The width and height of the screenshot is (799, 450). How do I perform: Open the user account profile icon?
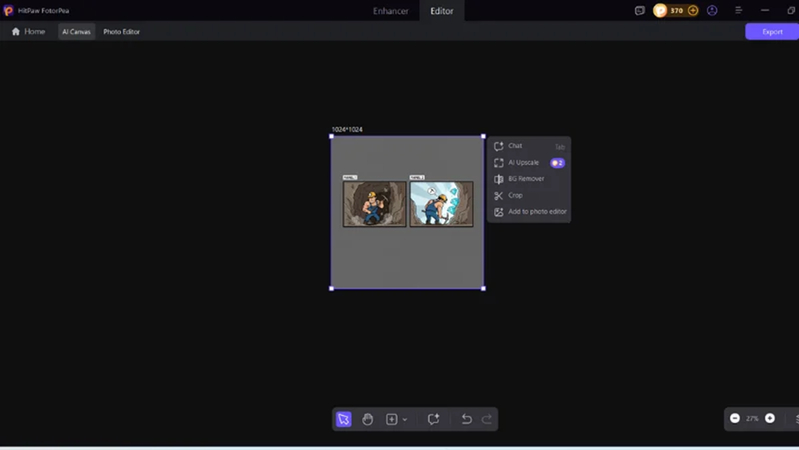point(712,11)
